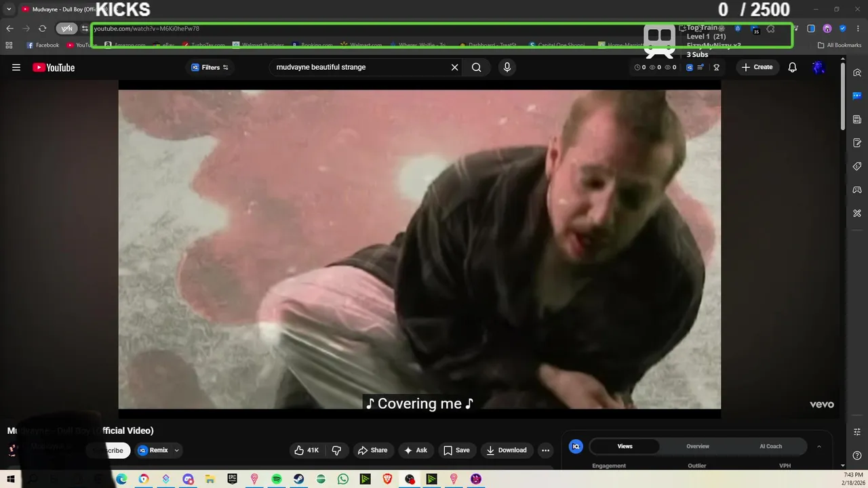Reload the page
Screen dimensions: 868x488
tap(42, 28)
